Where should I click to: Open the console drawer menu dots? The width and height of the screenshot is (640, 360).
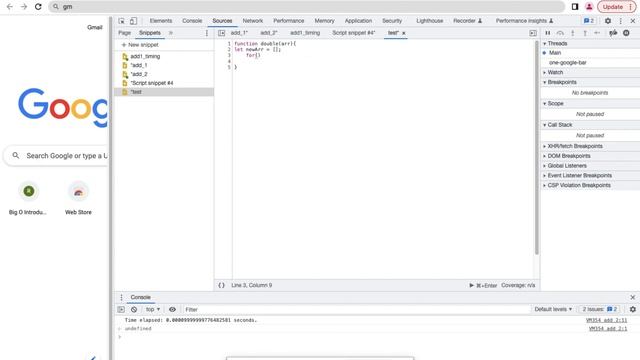(121, 297)
